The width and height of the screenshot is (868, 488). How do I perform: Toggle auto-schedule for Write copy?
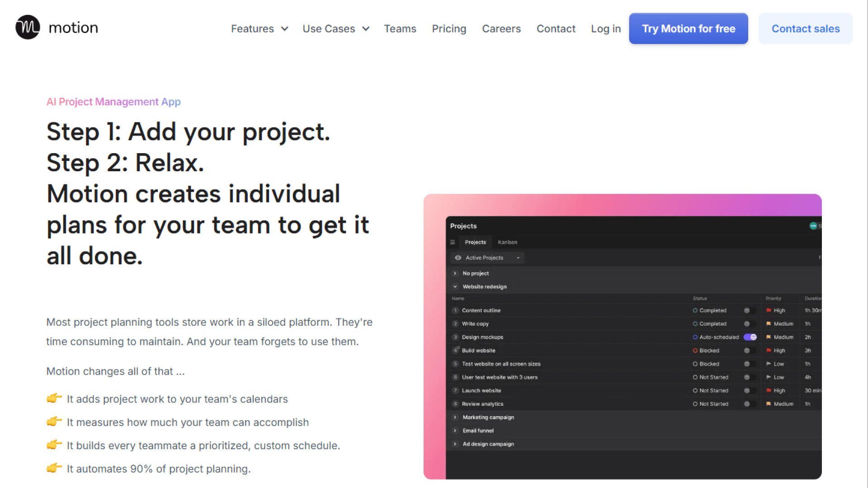[750, 324]
